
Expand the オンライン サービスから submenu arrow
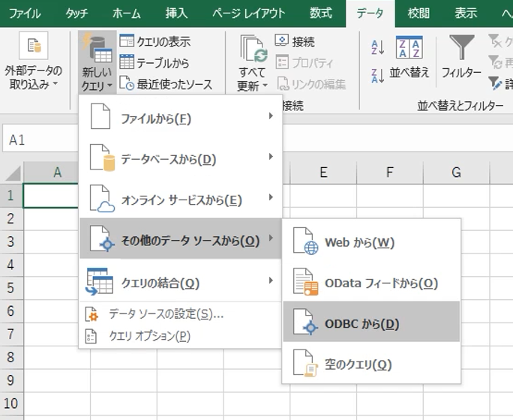(x=271, y=197)
